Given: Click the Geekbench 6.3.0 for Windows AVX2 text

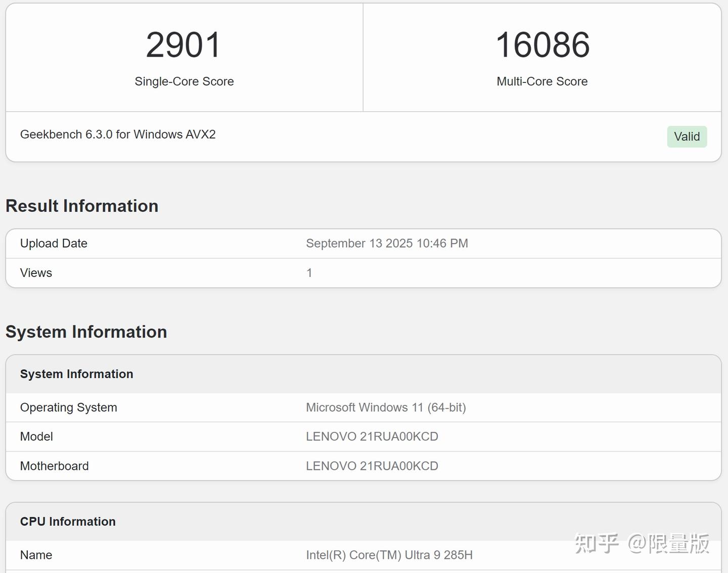Looking at the screenshot, I should 118,134.
